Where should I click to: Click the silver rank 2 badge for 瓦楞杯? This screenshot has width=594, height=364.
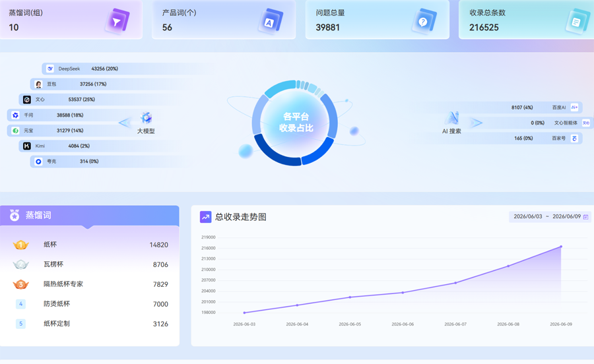coord(21,264)
